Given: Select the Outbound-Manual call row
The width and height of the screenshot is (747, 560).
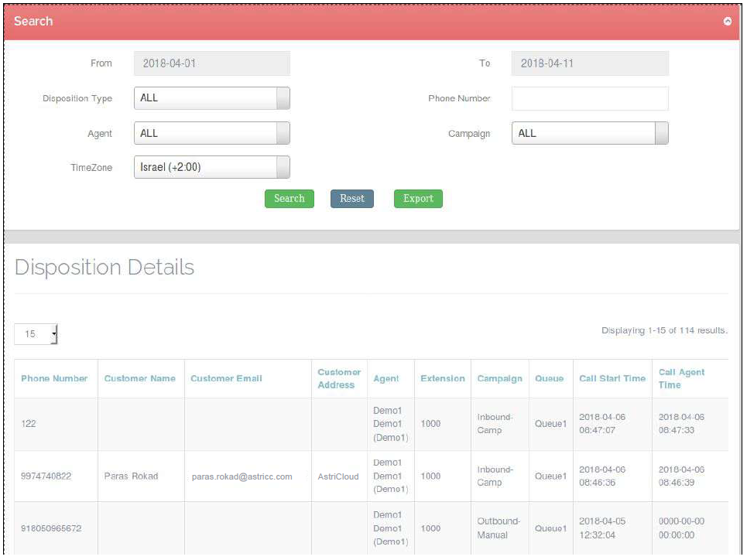Looking at the screenshot, I should click(232, 528).
